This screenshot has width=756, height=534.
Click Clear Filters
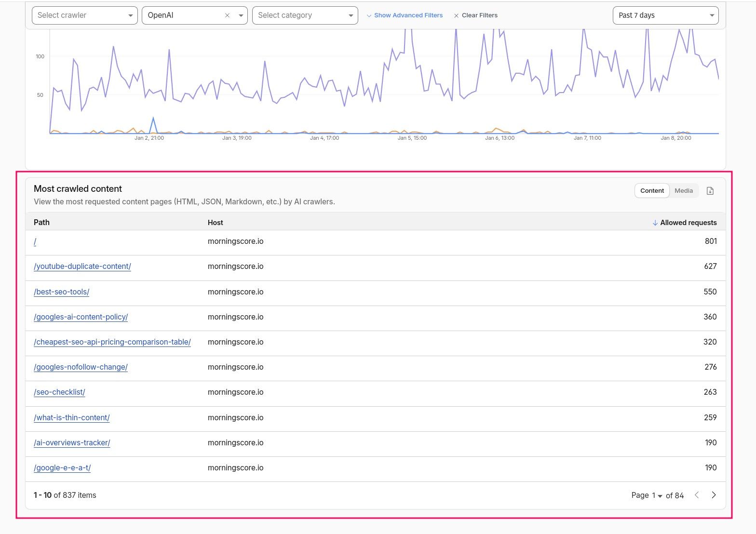[x=475, y=15]
